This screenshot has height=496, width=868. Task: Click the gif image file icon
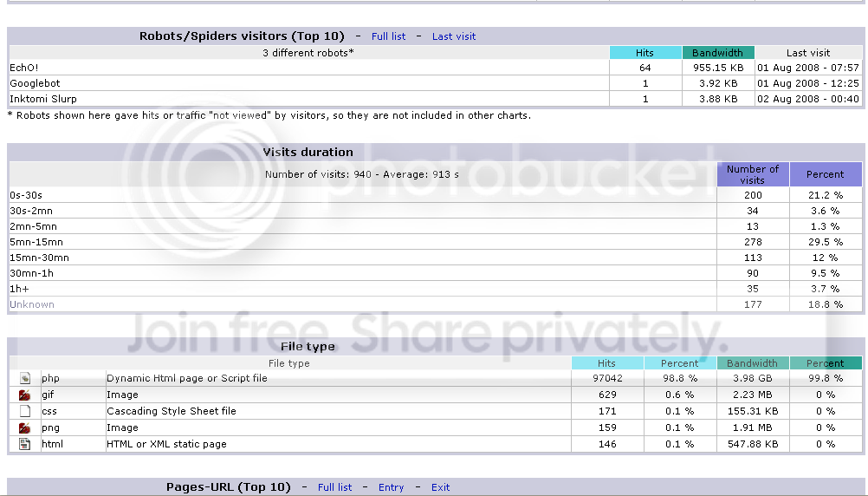(25, 395)
